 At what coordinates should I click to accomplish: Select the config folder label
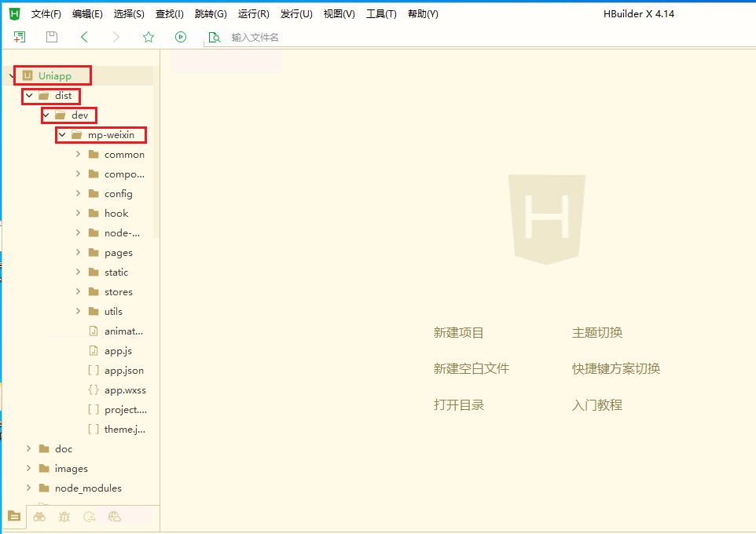118,194
